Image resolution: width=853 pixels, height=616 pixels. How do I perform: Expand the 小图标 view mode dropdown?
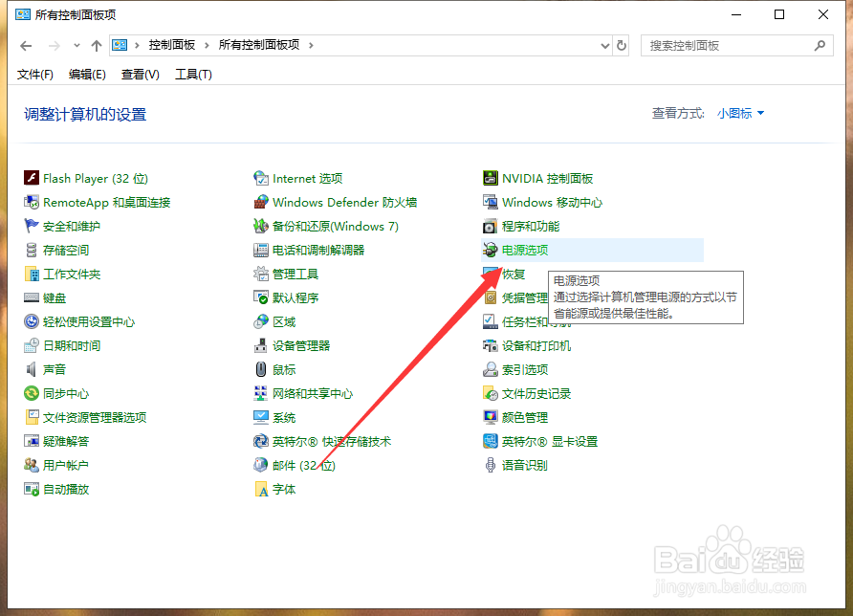pos(740,113)
